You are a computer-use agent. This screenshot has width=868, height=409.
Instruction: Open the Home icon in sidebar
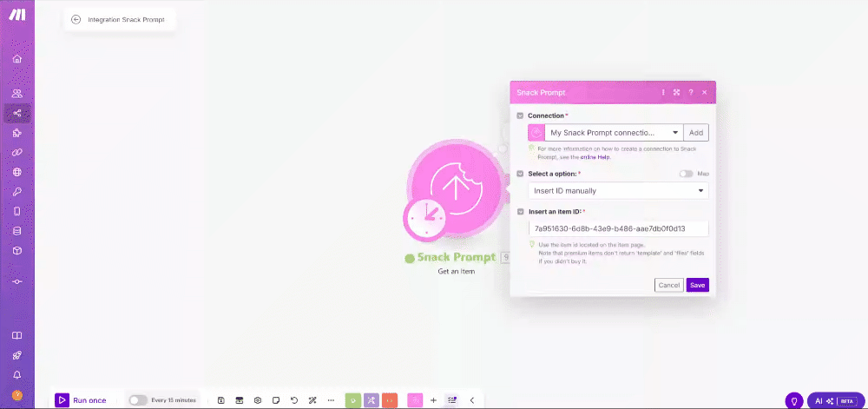17,59
